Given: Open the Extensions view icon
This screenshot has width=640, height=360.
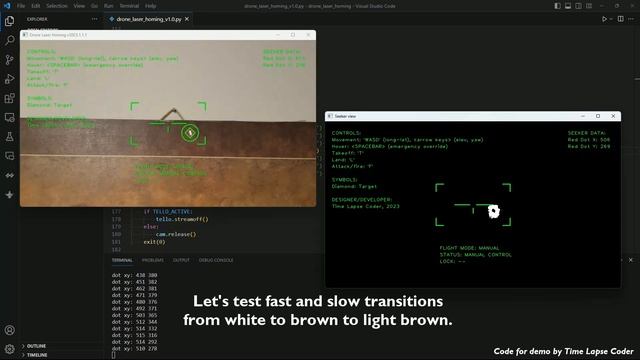Looking at the screenshot, I should (9, 98).
